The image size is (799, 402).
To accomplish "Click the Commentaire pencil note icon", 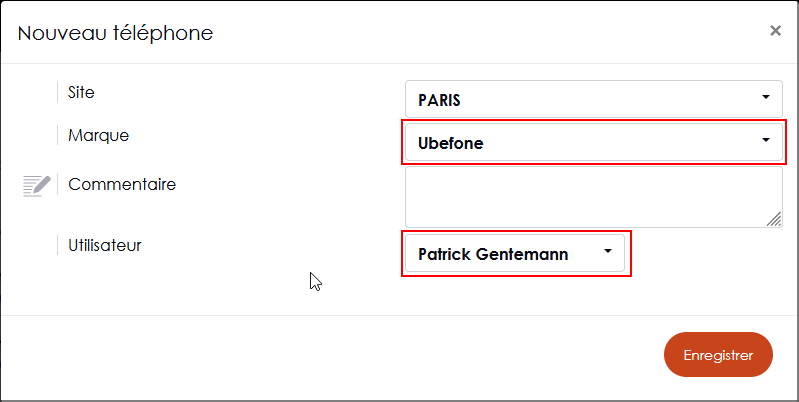I will [37, 185].
